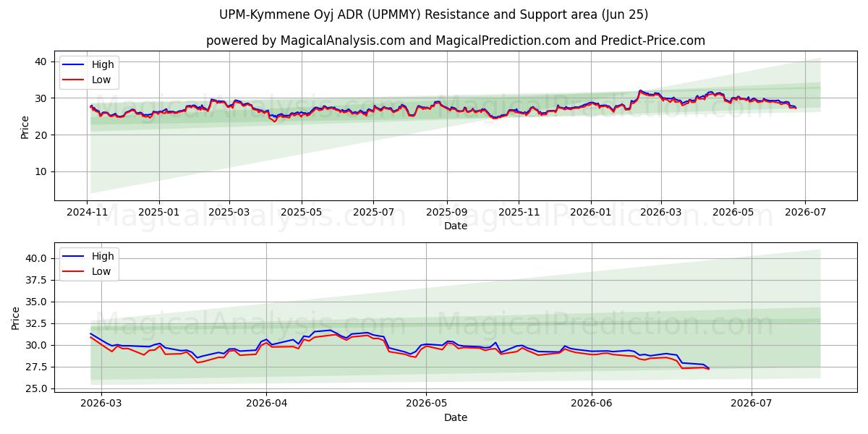Click the "2024-11" tick label on the top chart
The width and height of the screenshot is (868, 434).
point(88,212)
